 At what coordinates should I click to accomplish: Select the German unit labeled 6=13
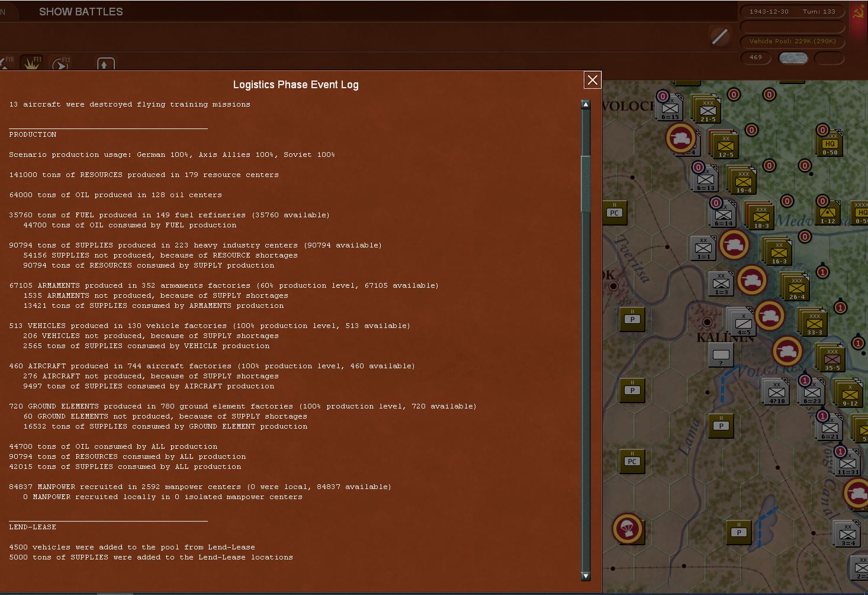[x=706, y=179]
